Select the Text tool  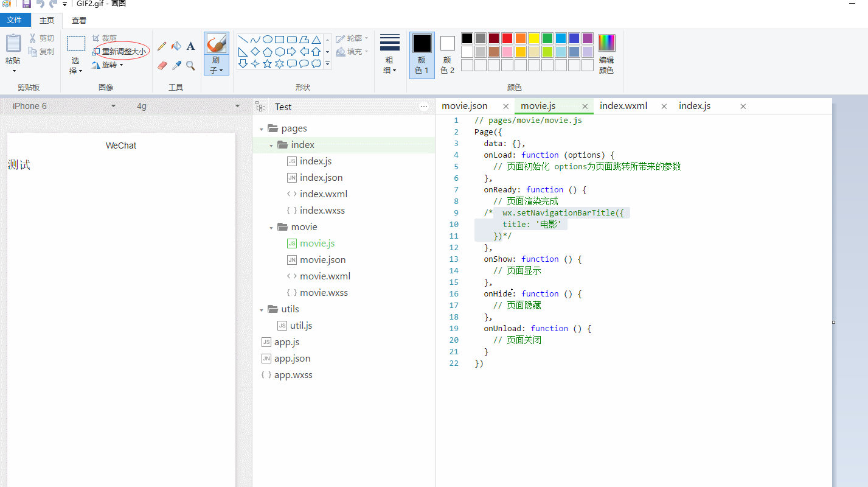[190, 46]
